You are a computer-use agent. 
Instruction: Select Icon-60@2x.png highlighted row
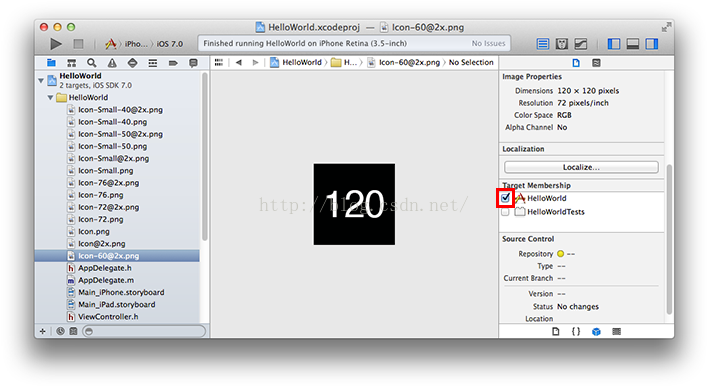117,256
